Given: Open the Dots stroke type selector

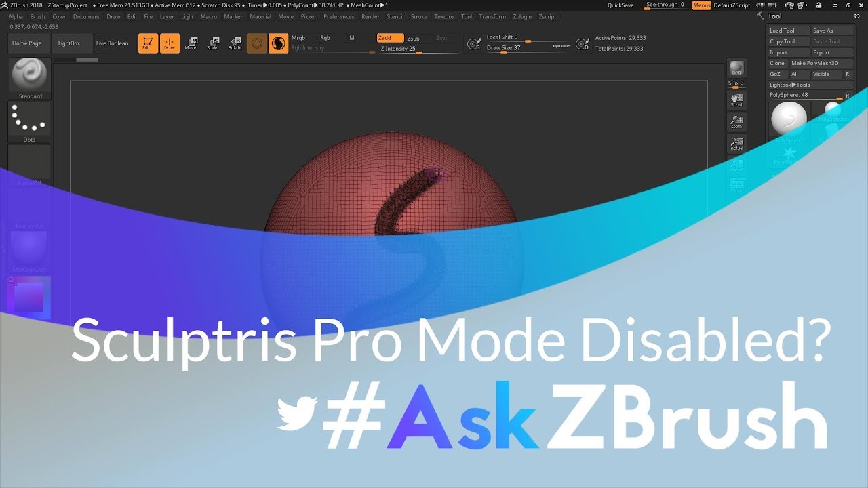Looking at the screenshot, I should 29,122.
